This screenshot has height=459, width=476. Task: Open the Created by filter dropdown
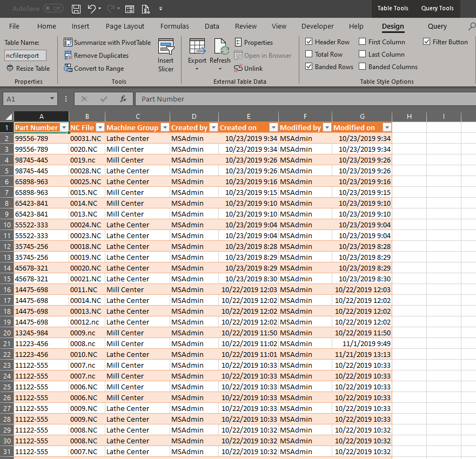(x=214, y=127)
